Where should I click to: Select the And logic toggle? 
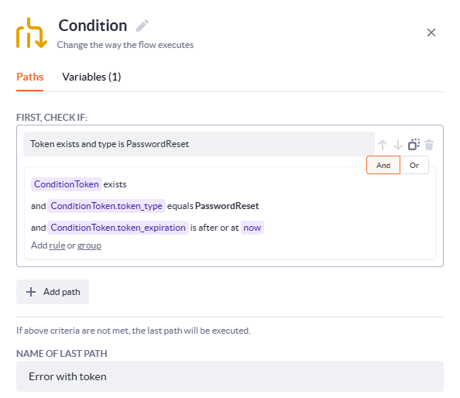point(383,165)
